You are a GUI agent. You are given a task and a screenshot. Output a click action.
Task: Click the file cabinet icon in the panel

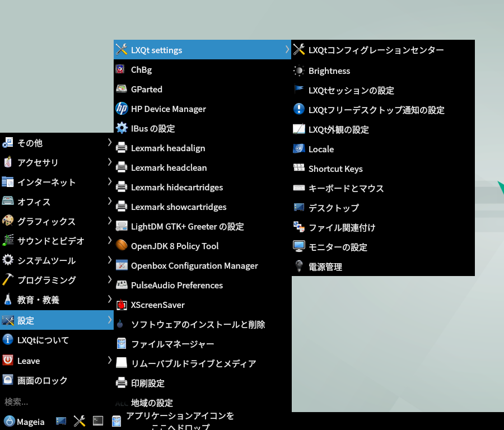(116, 421)
